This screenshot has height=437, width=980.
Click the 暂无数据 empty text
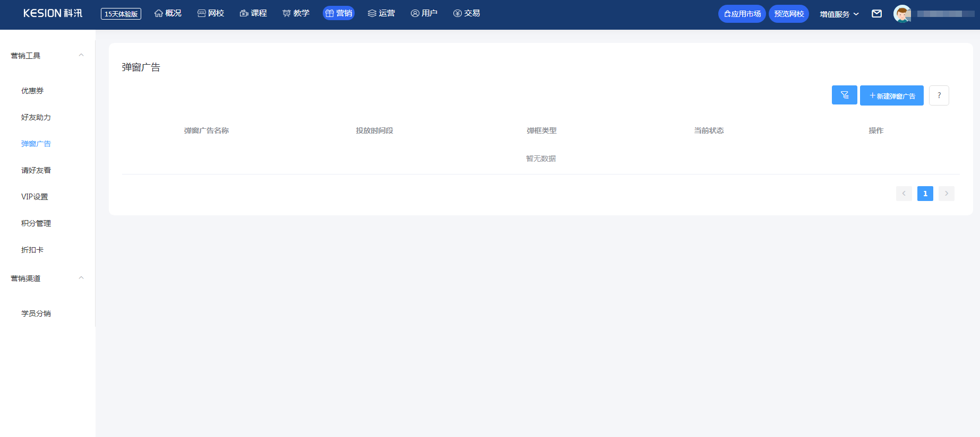pyautogui.click(x=541, y=159)
